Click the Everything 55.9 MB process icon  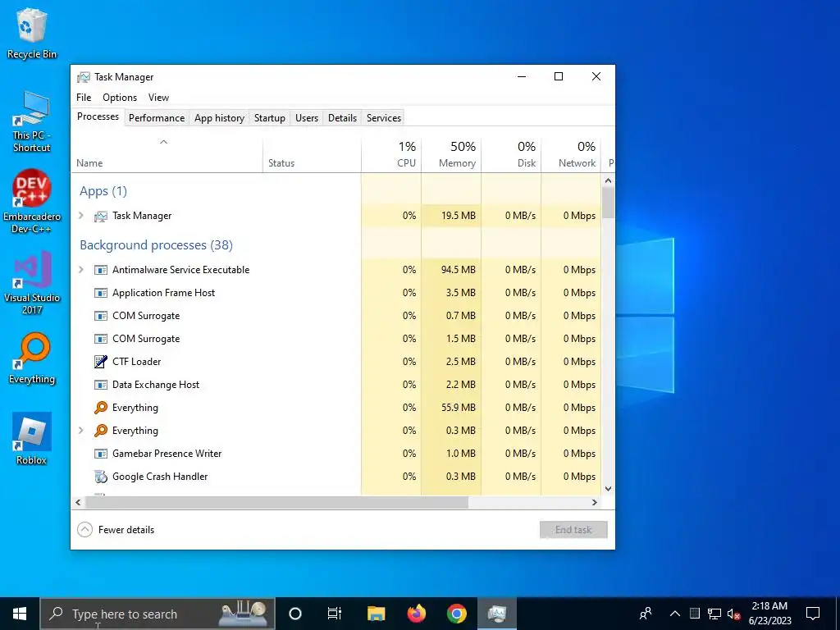point(101,408)
